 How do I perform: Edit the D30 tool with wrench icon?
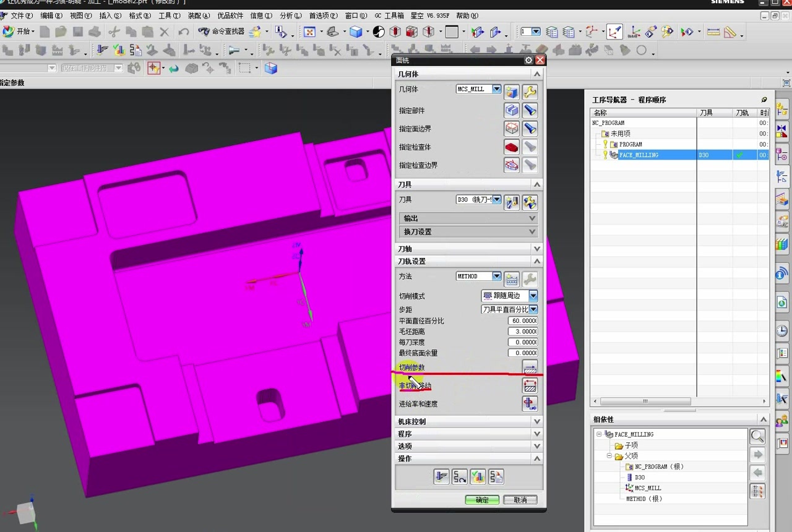530,202
